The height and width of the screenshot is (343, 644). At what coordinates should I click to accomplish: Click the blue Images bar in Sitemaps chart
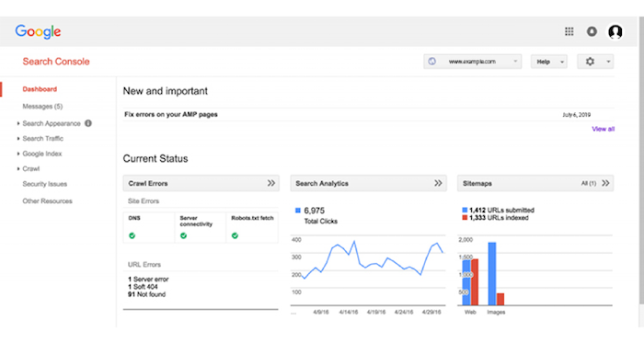(x=492, y=274)
